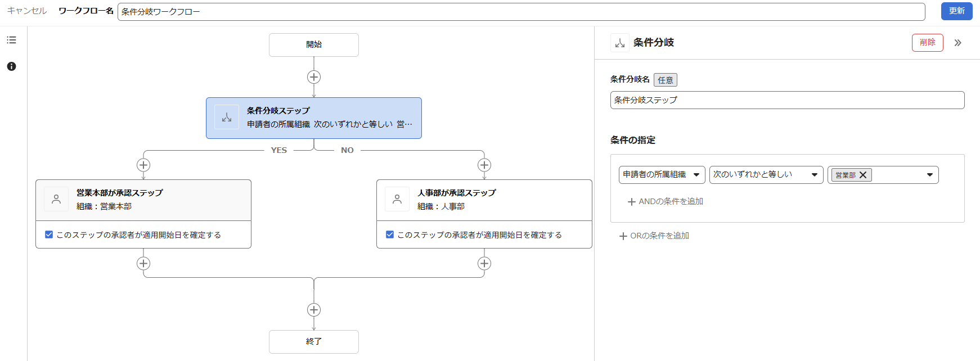The width and height of the screenshot is (980, 361).
Task: Expand the organization value dropdown arrow
Action: 929,175
